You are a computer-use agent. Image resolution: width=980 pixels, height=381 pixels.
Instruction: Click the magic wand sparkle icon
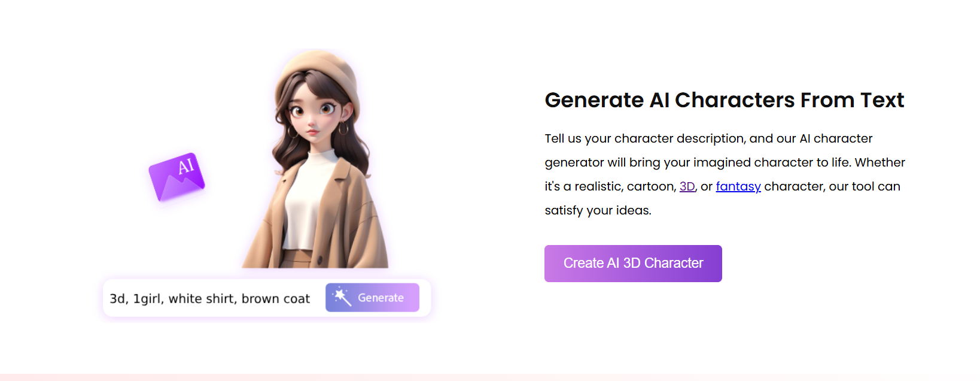click(342, 297)
